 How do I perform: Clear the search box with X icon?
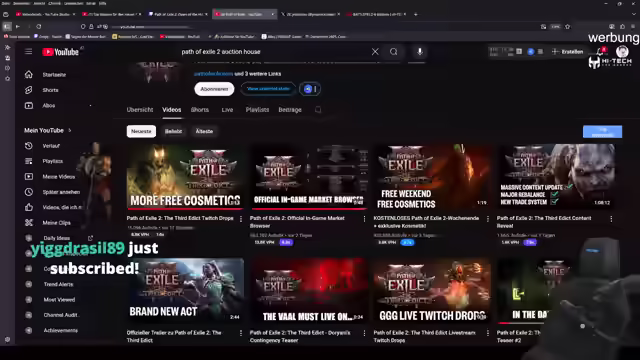375,52
